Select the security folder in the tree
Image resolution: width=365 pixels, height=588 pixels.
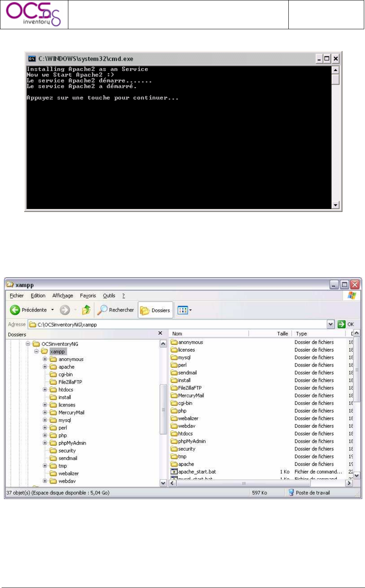pos(67,451)
